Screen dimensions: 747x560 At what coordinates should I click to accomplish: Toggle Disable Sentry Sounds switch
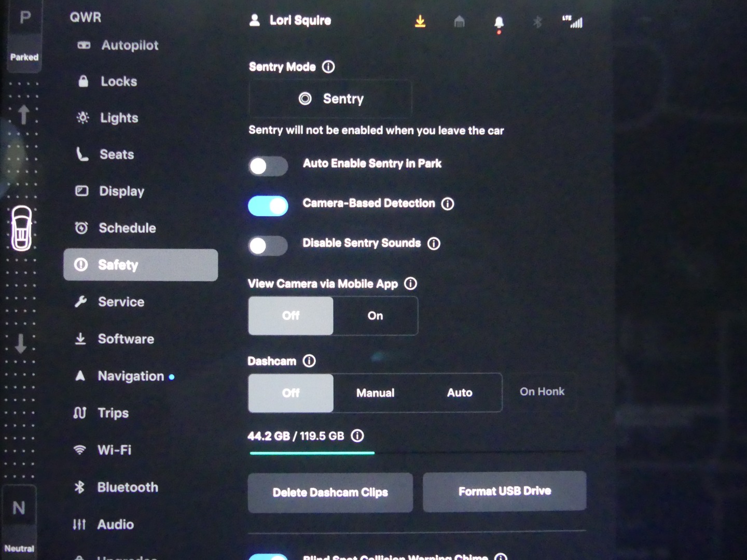click(x=268, y=246)
